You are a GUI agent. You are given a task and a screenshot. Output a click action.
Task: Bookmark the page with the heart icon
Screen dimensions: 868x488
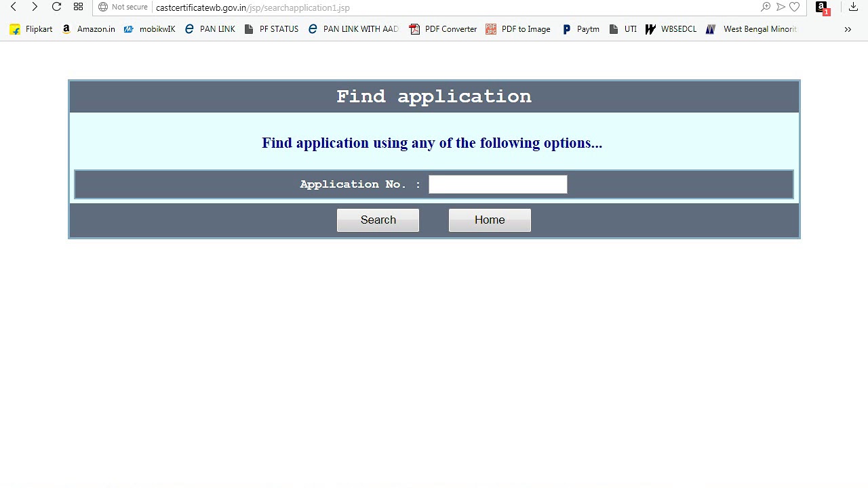(795, 7)
